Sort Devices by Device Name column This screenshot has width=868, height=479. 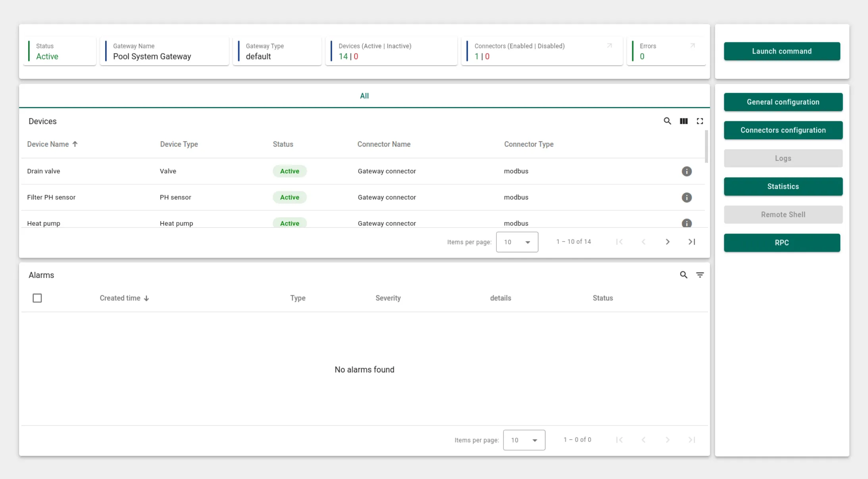pos(48,144)
